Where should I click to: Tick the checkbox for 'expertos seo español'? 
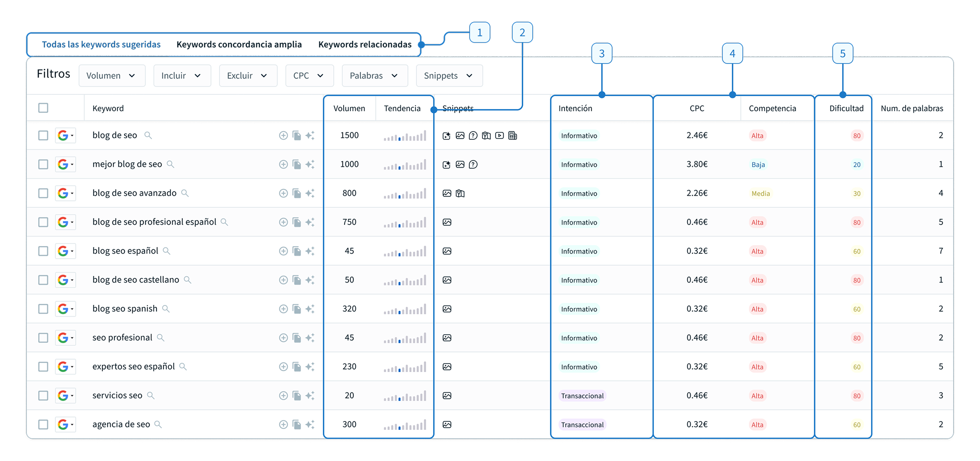point(43,367)
